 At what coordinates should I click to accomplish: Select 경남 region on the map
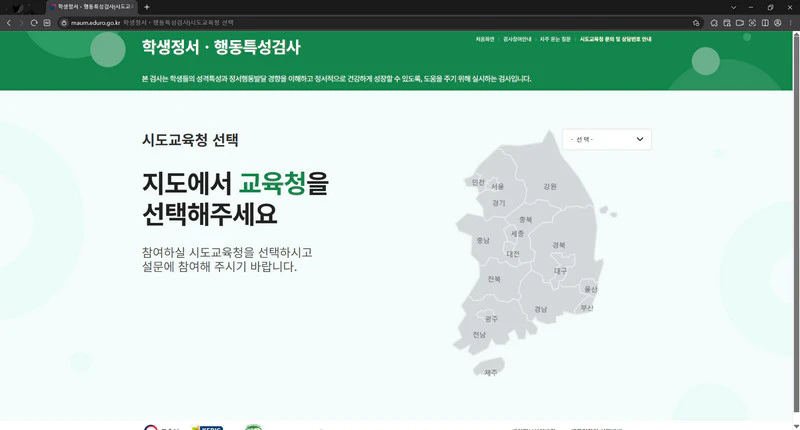[x=541, y=309]
